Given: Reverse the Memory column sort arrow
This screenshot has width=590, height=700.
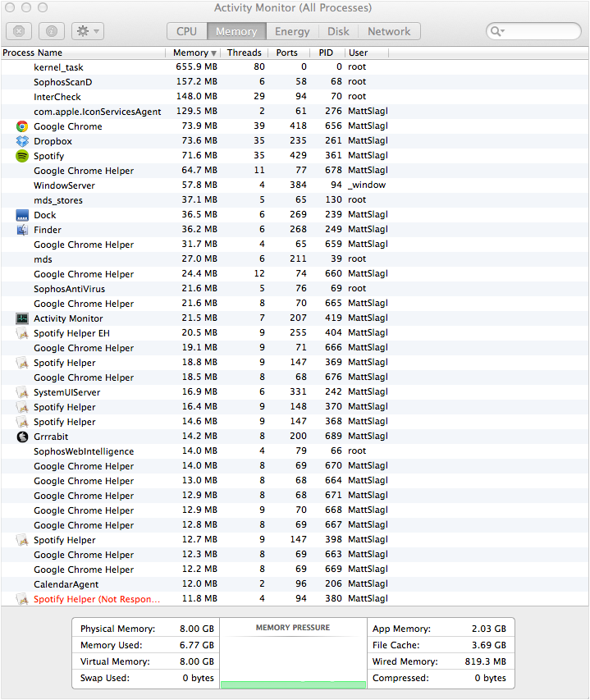Looking at the screenshot, I should click(x=214, y=53).
